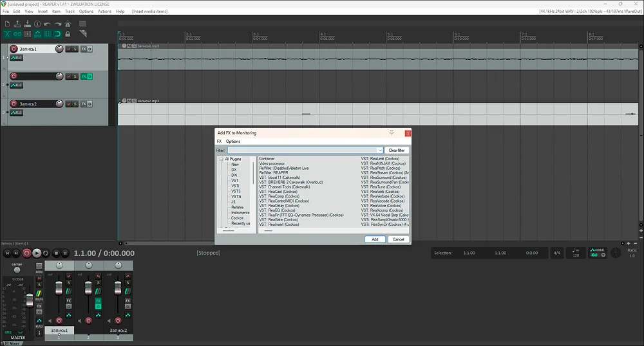
Task: Toggle envelope points move with items icon
Action: (37, 34)
